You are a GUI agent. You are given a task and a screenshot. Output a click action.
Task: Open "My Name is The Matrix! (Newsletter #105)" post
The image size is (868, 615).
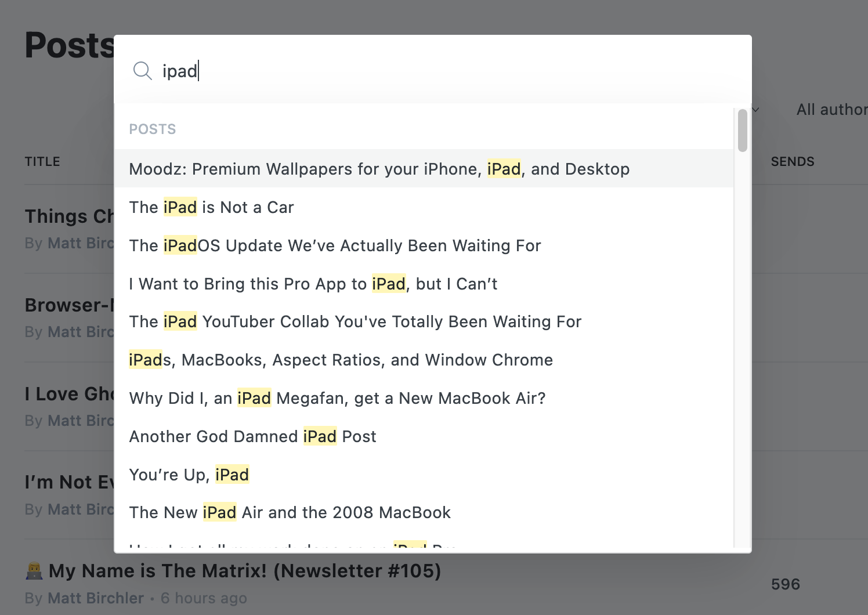(244, 571)
